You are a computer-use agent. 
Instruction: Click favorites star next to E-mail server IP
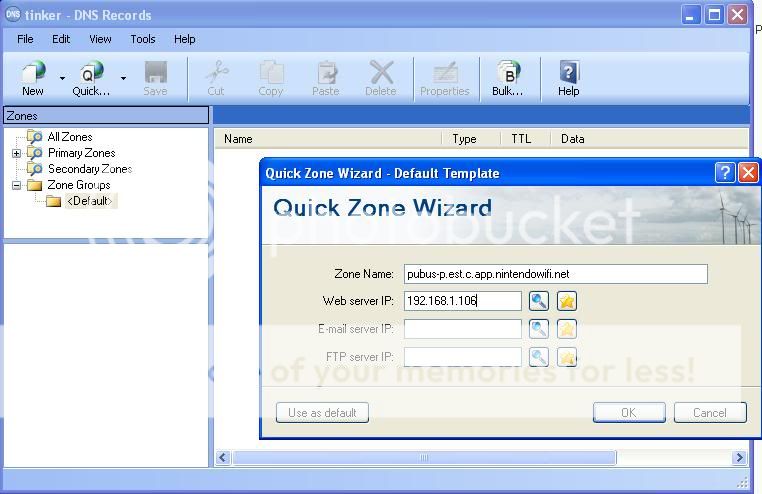pos(567,329)
